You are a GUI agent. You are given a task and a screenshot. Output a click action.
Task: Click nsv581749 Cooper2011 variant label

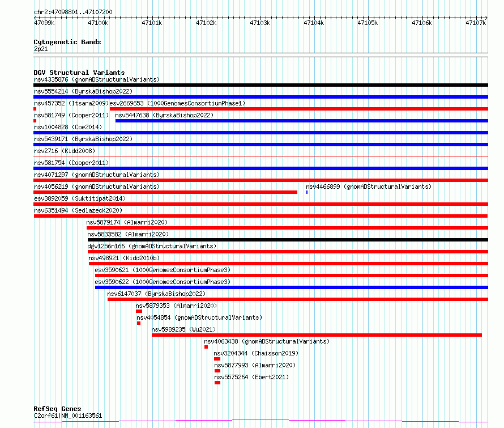pos(71,115)
